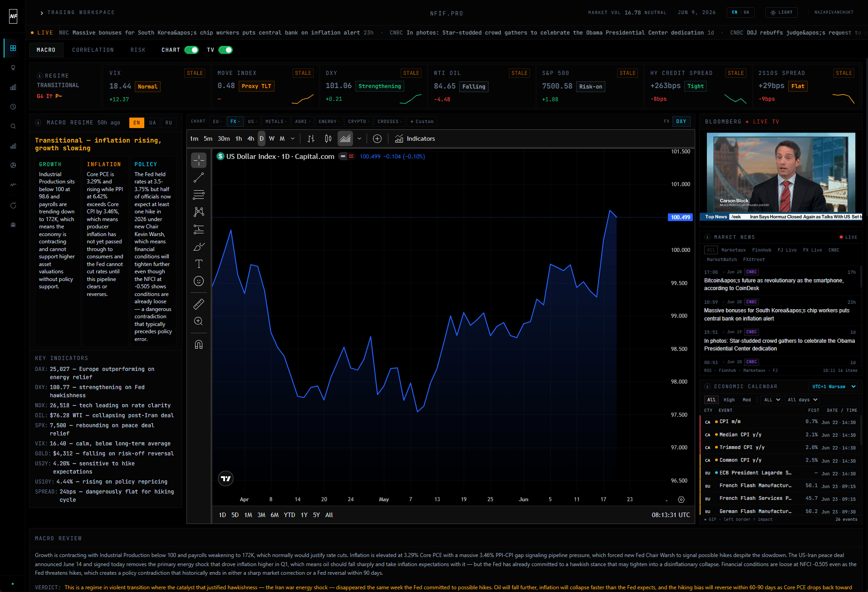The height and width of the screenshot is (592, 868).
Task: Select the trend line drawing tool
Action: click(x=199, y=178)
